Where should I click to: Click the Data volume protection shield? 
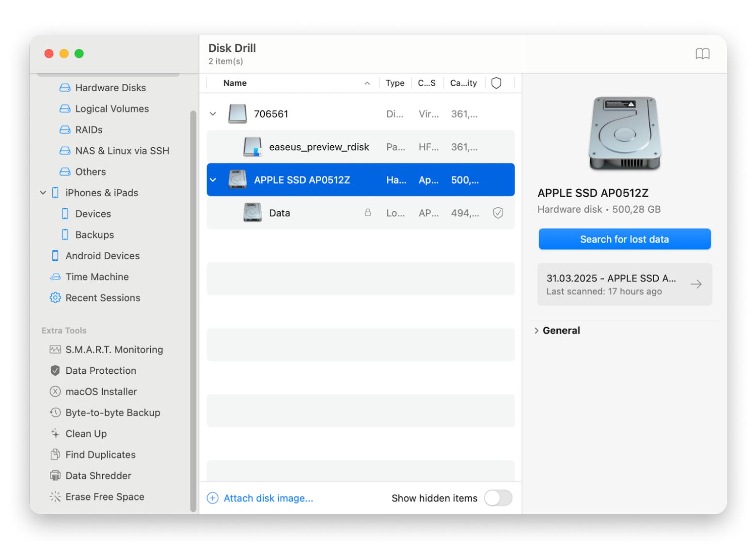[x=498, y=213]
